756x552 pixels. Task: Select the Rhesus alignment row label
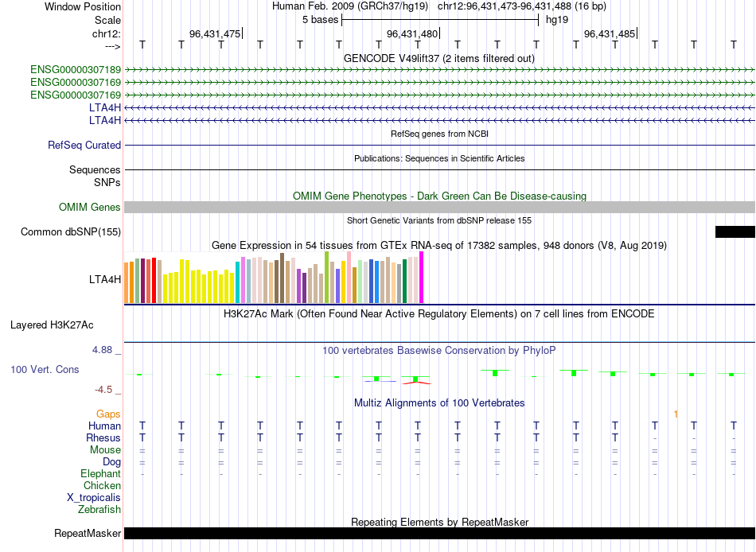coord(103,438)
